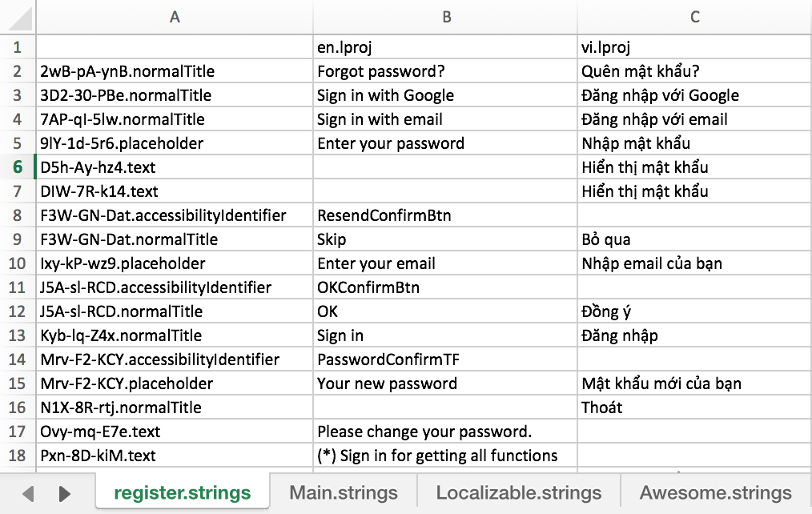Click the next sheet navigation arrow

[x=65, y=493]
